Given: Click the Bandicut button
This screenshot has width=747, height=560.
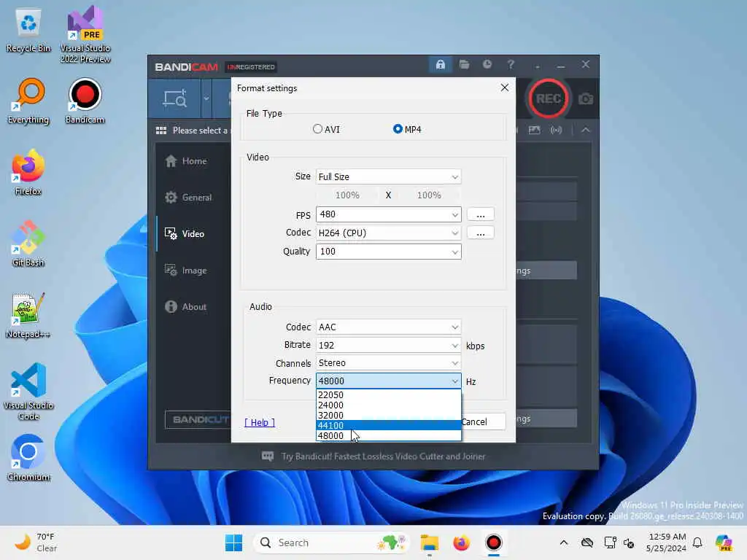Looking at the screenshot, I should 198,419.
